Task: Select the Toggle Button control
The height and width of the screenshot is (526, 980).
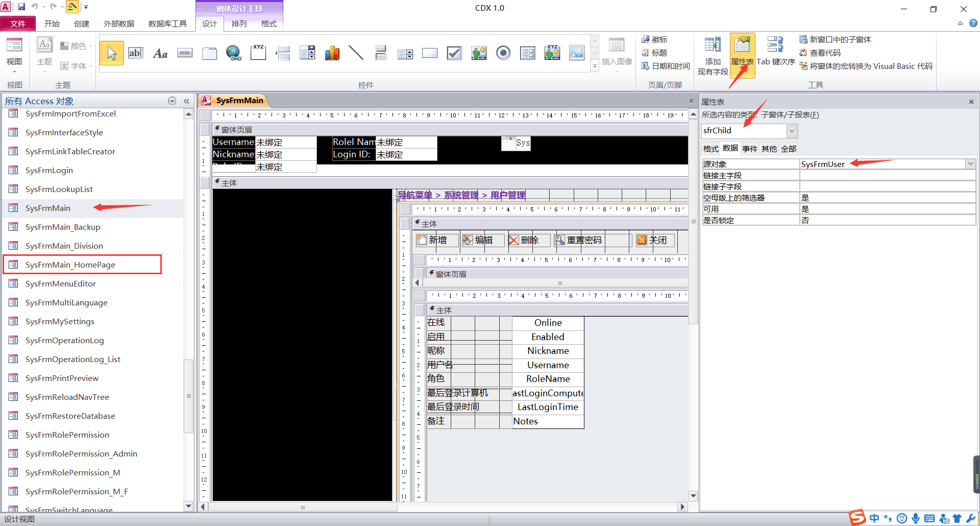Action: pos(381,53)
